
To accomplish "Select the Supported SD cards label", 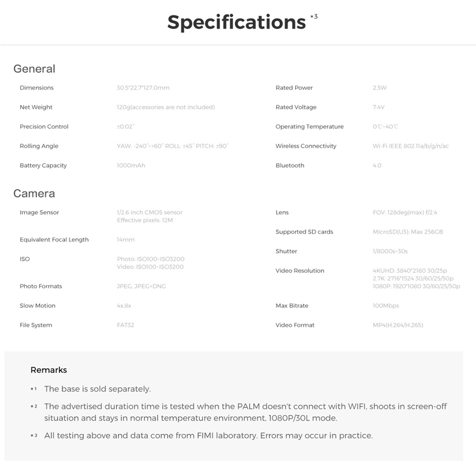I will 304,232.
